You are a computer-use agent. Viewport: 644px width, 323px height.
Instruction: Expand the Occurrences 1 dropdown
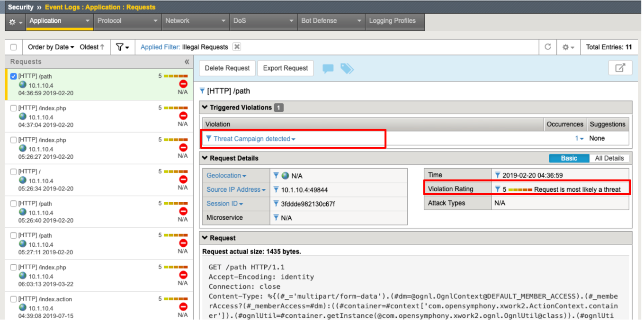coord(580,138)
